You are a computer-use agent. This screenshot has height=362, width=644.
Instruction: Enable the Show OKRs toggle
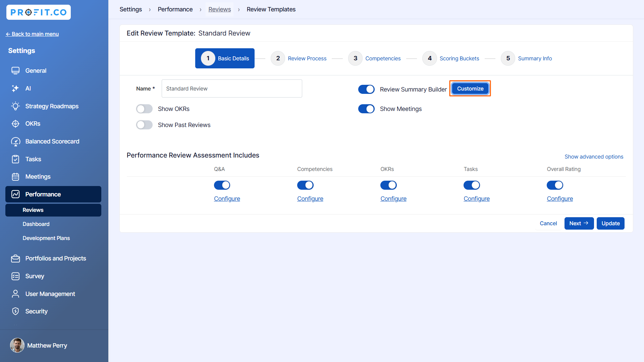144,109
